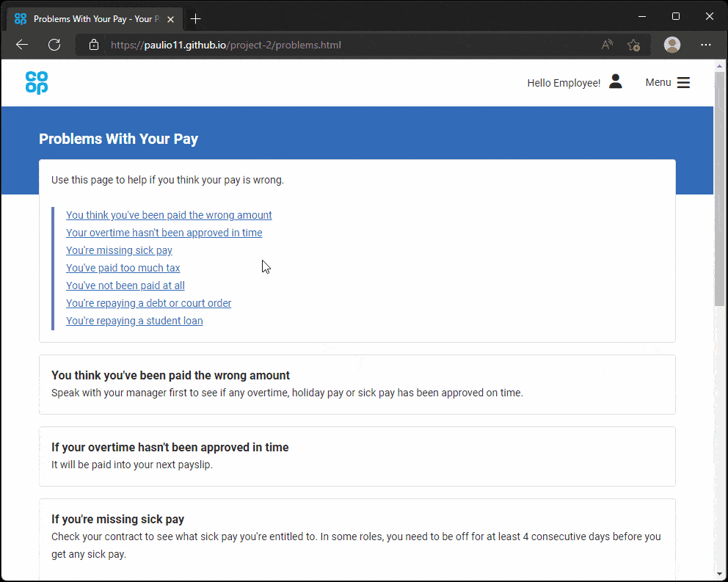Image resolution: width=728 pixels, height=582 pixels.
Task: Click the scroll down arrow on scrollbar
Action: (x=720, y=573)
